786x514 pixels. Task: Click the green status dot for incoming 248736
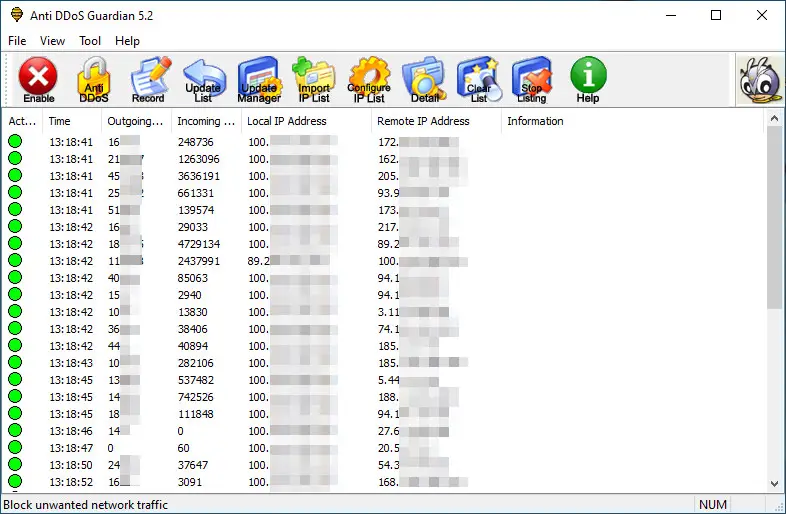[x=15, y=141]
